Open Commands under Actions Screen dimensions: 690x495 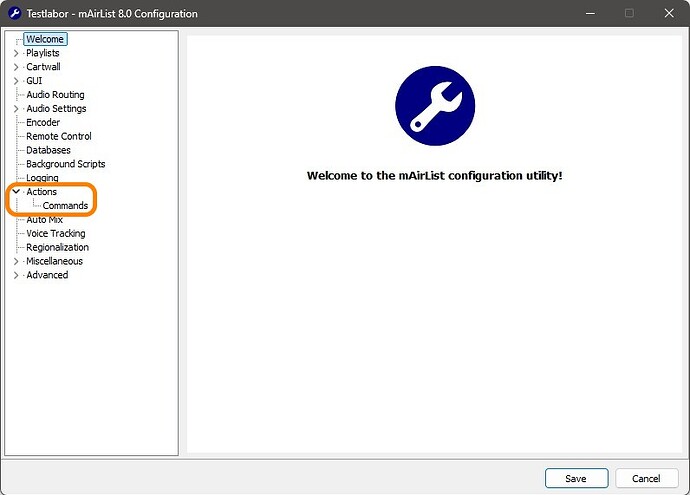(65, 205)
